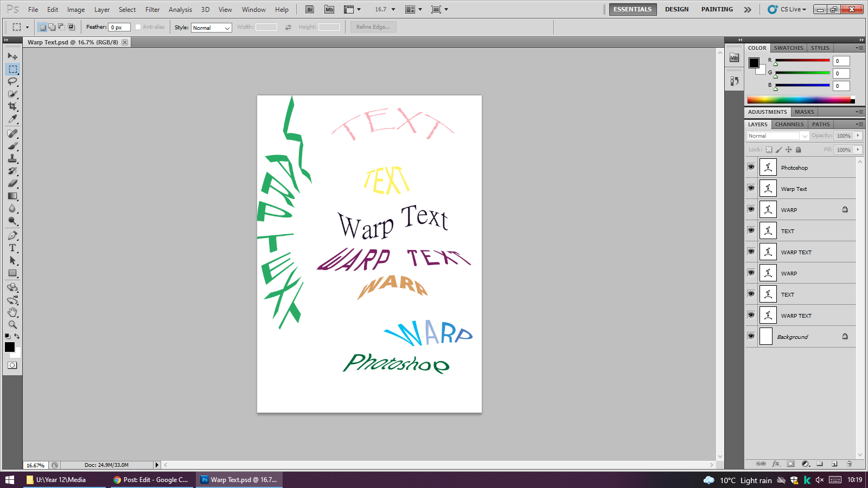Hide the Warp Text layer
Image resolution: width=868 pixels, height=488 pixels.
tap(751, 188)
